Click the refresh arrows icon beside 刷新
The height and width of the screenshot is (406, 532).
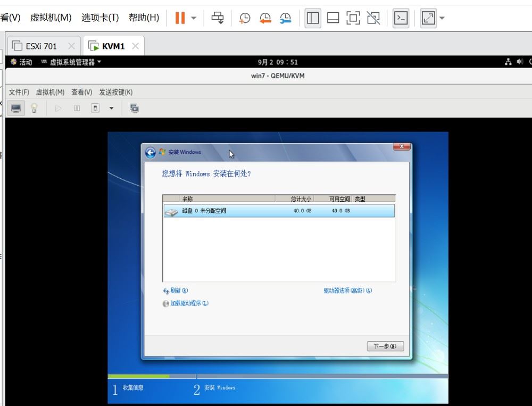(x=166, y=291)
